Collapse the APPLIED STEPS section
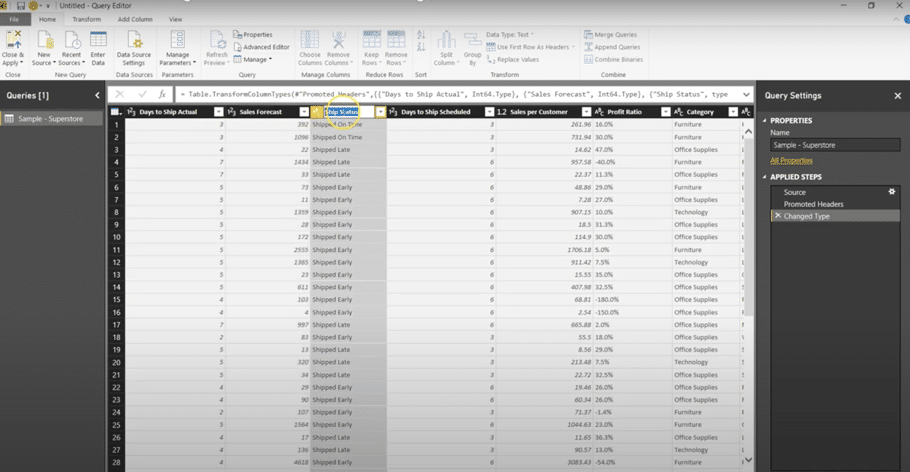Image resolution: width=910 pixels, height=472 pixels. 764,177
